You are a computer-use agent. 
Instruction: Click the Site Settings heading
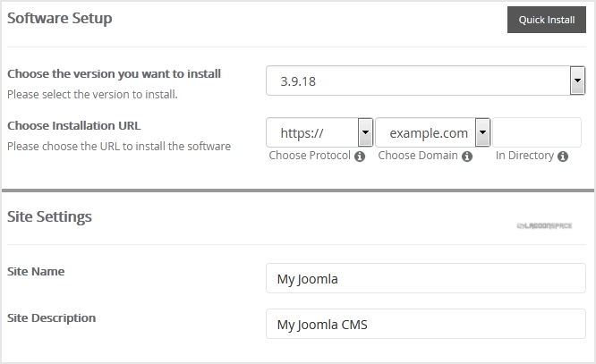pos(49,216)
